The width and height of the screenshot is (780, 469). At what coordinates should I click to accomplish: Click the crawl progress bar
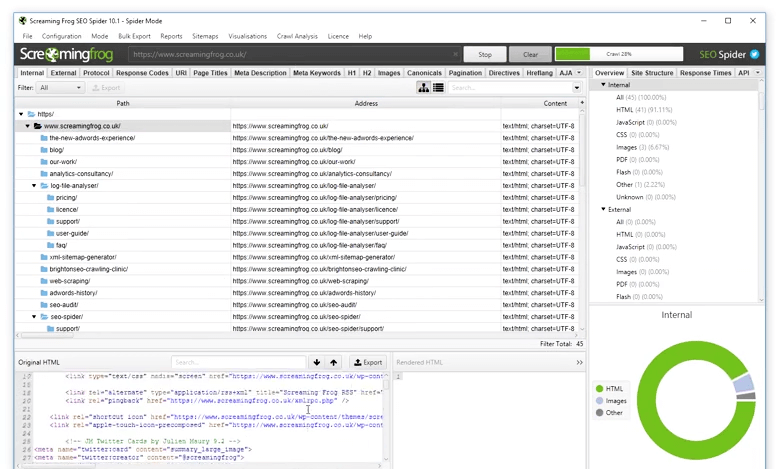[619, 54]
